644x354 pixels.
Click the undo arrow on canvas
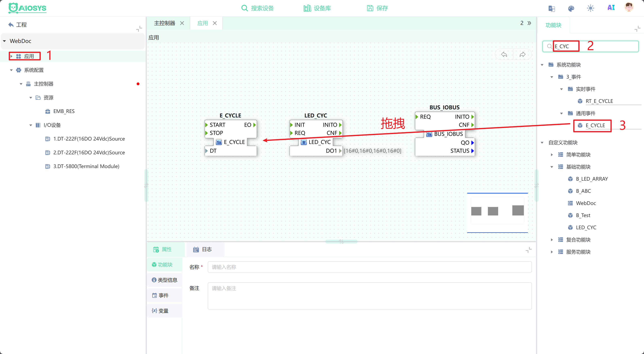pyautogui.click(x=504, y=54)
